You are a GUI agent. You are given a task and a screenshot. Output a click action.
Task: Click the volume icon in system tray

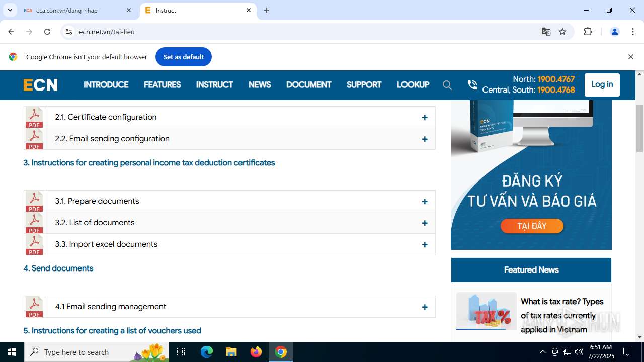[579, 352]
